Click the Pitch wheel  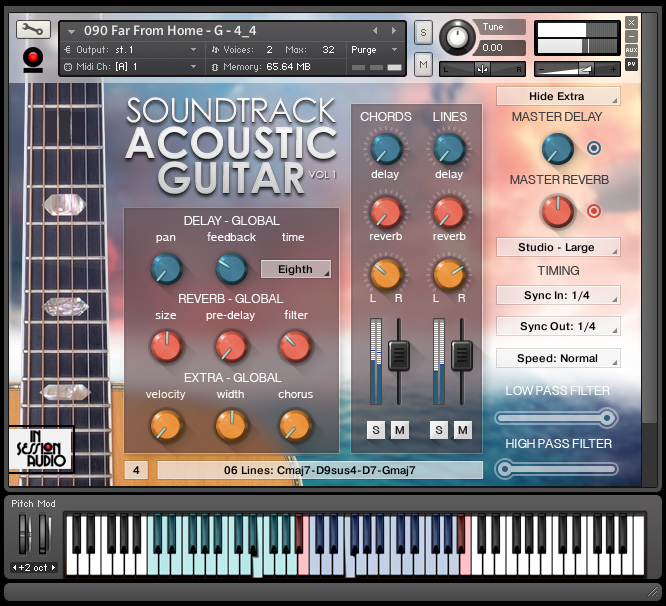click(24, 534)
